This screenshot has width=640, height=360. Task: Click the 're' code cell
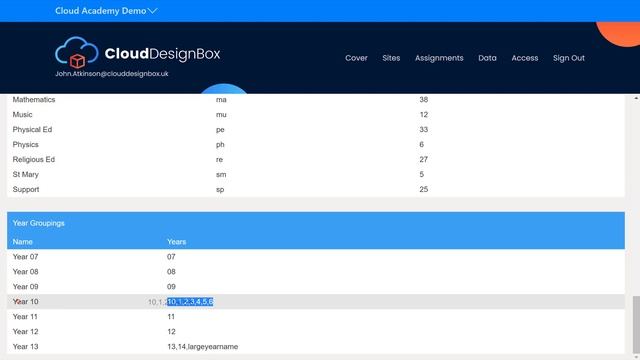[x=219, y=160]
